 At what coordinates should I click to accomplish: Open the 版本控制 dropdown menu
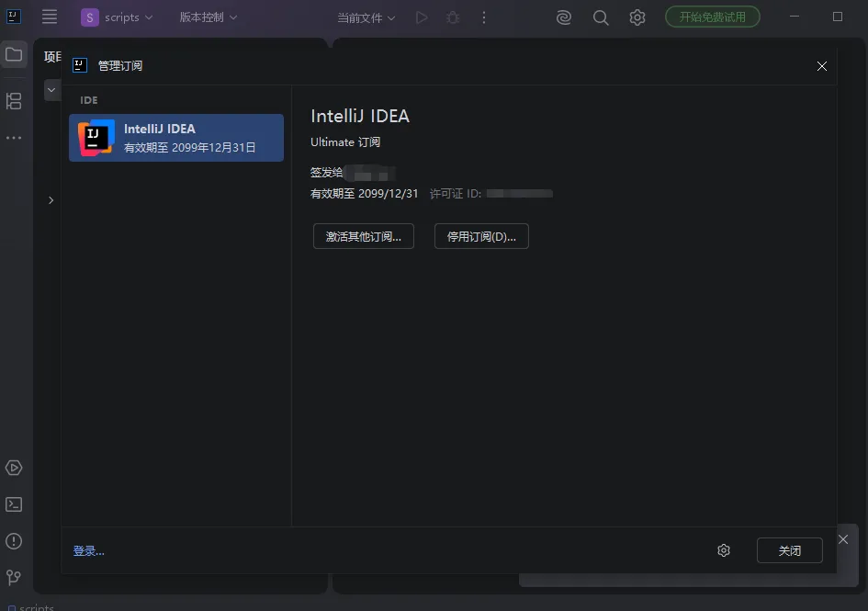pos(209,17)
